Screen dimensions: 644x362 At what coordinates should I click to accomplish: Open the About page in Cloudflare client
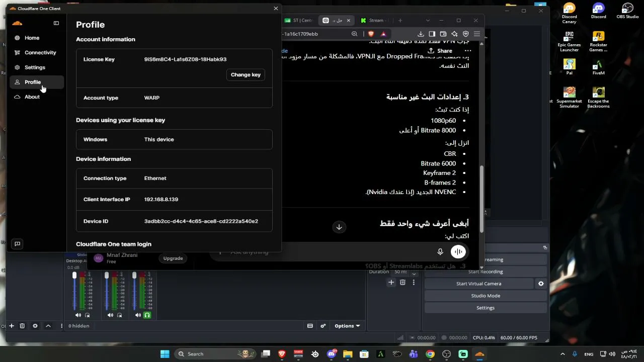coord(37,97)
